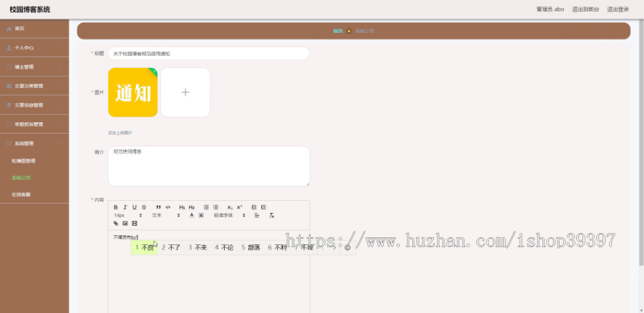The image size is (644, 313).
Task: Open the 标准字体 font family dropdown
Action: pyautogui.click(x=229, y=215)
